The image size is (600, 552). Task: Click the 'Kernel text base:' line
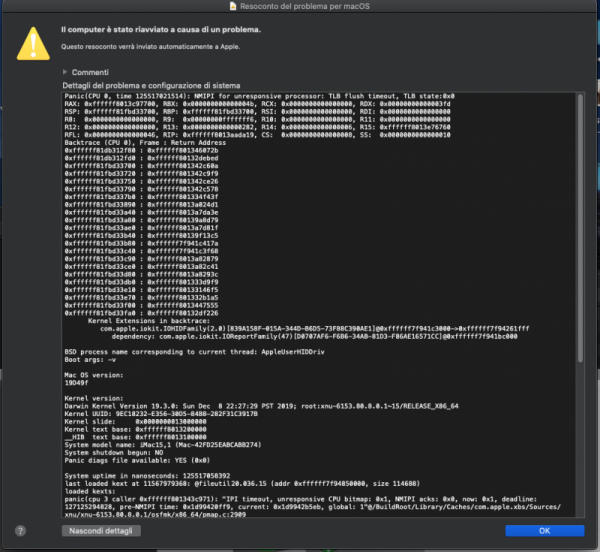click(x=135, y=429)
